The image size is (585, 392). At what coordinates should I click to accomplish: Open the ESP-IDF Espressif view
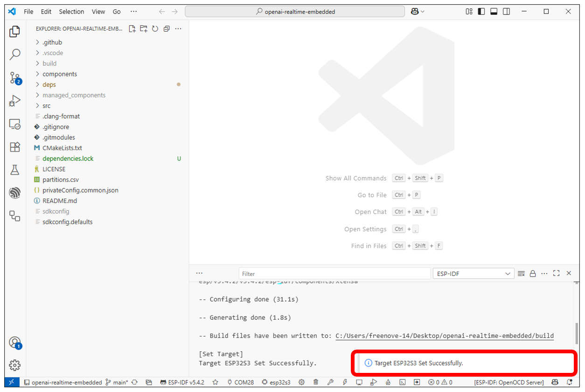[x=15, y=193]
